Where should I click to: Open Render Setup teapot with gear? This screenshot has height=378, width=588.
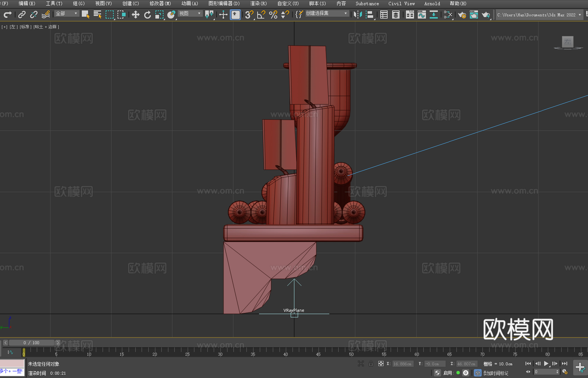pos(462,14)
